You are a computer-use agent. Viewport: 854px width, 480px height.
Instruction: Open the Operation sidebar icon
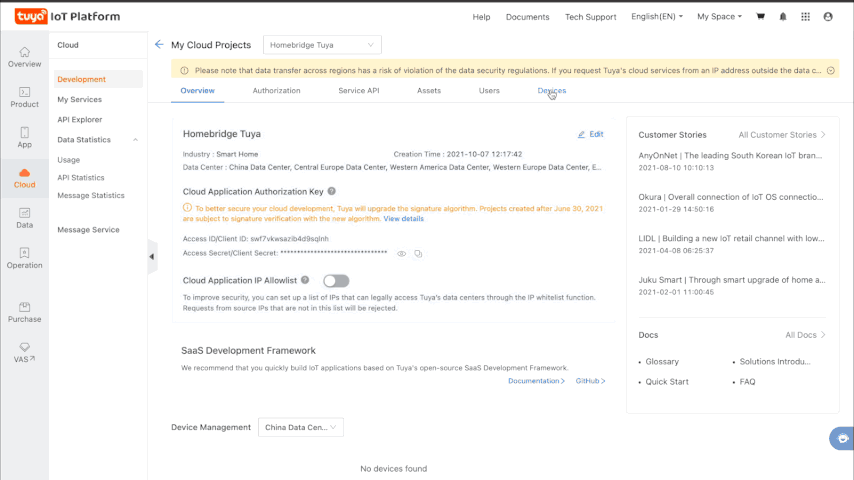25,259
